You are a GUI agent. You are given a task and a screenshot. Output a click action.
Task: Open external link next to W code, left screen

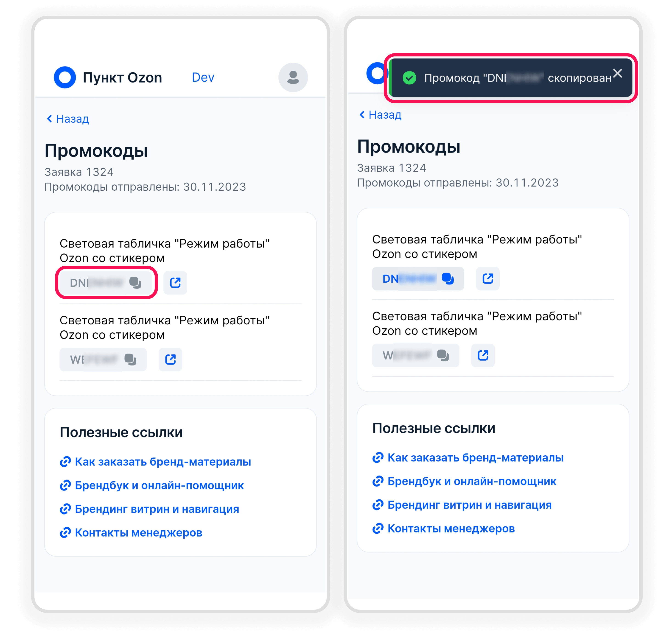170,359
